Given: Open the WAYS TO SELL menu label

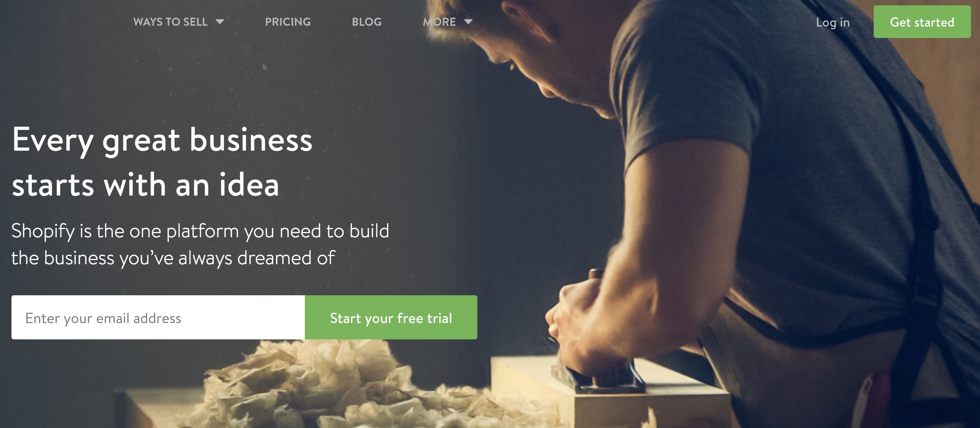Looking at the screenshot, I should [x=170, y=22].
